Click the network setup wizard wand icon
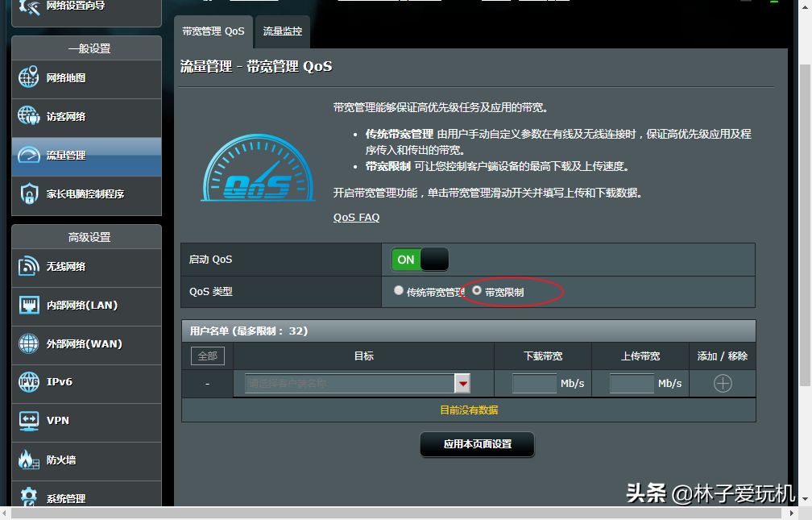This screenshot has width=812, height=520. tap(29, 6)
